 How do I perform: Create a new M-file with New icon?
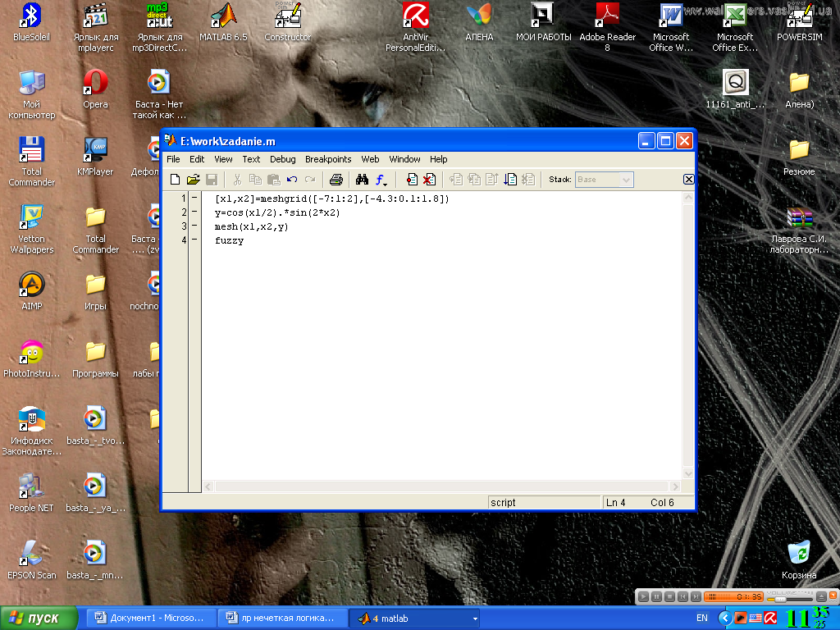click(x=176, y=180)
